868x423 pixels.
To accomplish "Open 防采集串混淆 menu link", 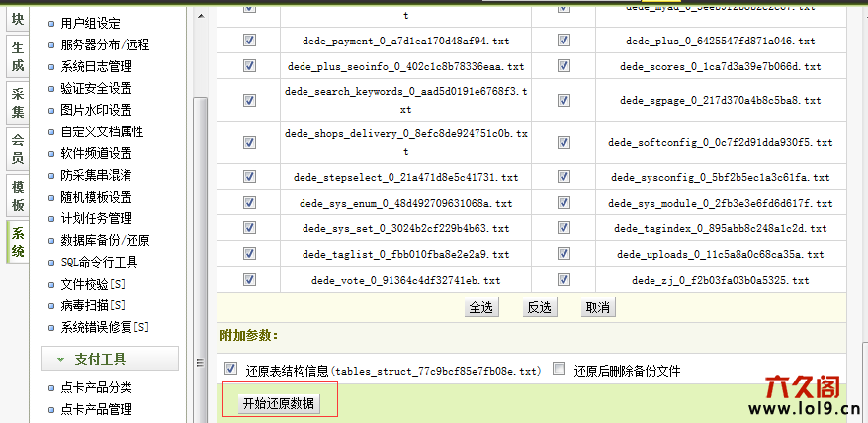I will 96,176.
